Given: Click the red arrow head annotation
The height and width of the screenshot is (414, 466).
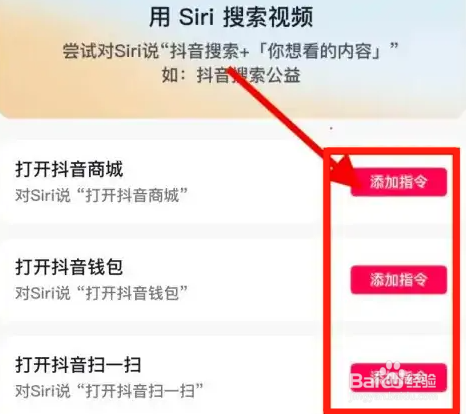Looking at the screenshot, I should (x=345, y=173).
